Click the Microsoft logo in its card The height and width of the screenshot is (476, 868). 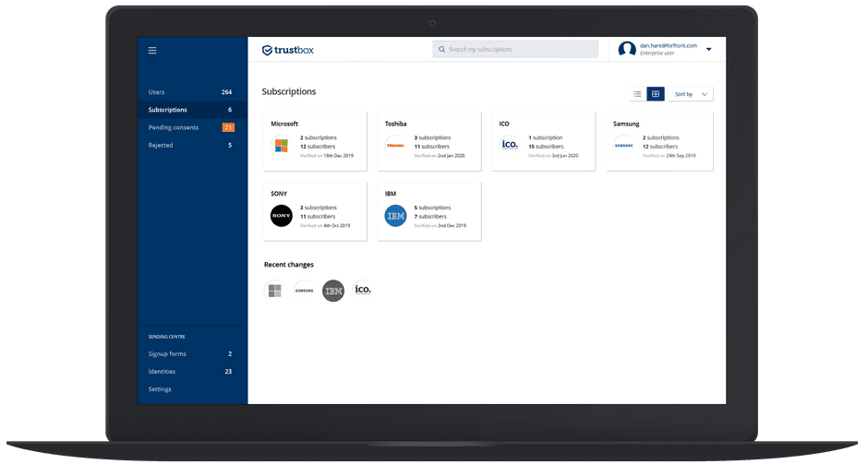282,146
